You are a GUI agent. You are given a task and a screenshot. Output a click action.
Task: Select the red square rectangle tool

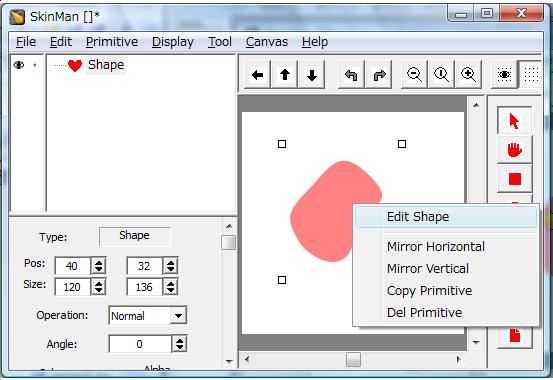point(515,179)
